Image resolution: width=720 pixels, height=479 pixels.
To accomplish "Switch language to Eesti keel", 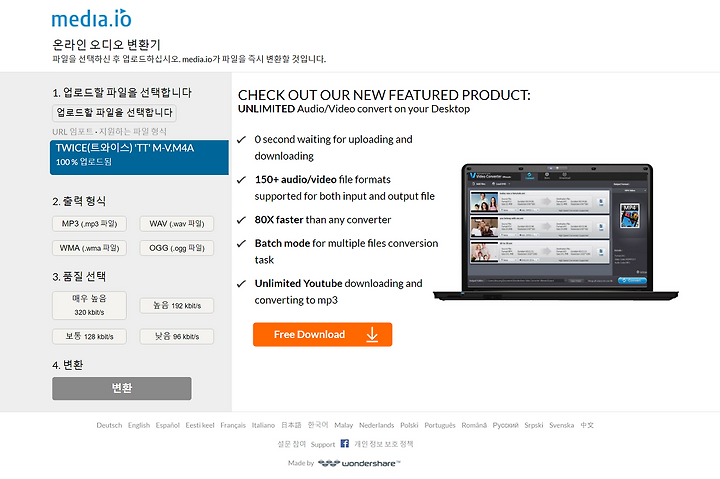I will point(200,425).
